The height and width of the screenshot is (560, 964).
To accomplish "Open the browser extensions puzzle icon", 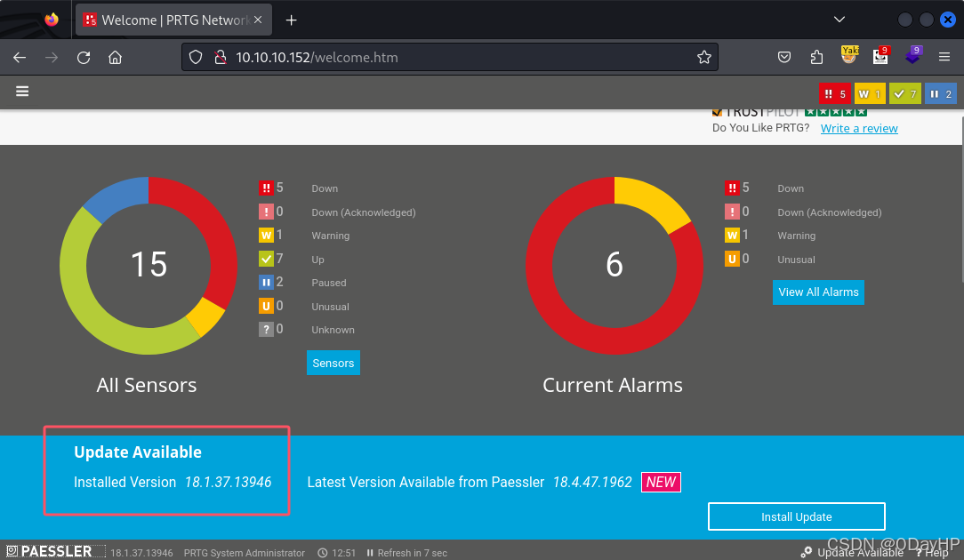I will pos(816,57).
